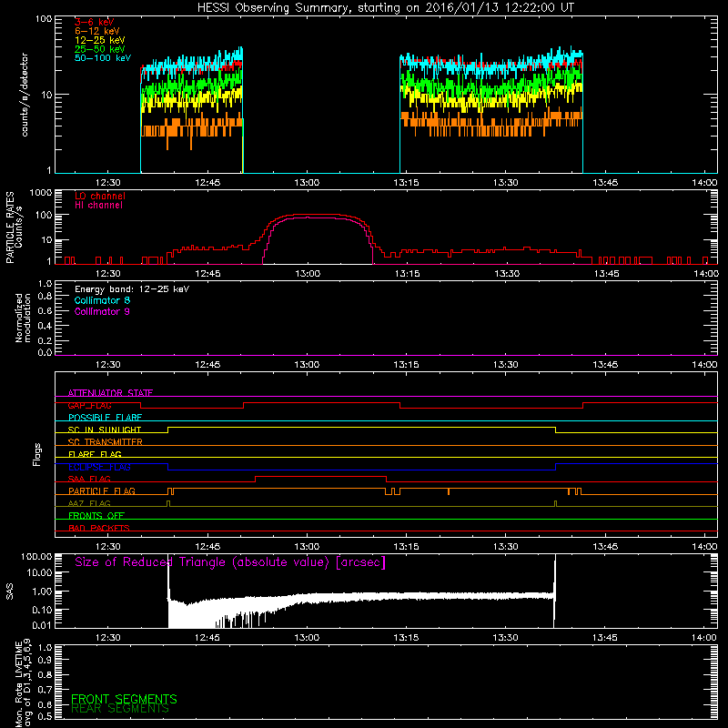The width and height of the screenshot is (728, 728).
Task: Select the 'SC_IN_SUNLIGHT' flag label
Action: pos(105,430)
